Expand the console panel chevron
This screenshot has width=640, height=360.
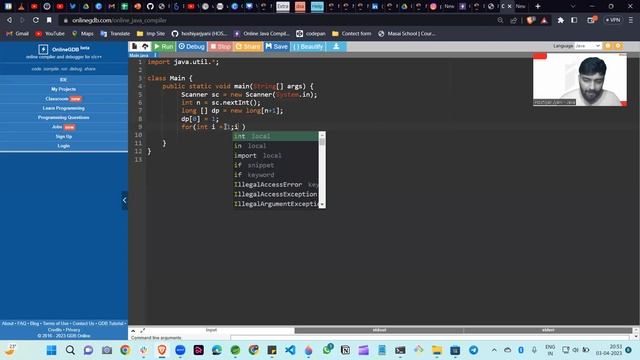click(x=133, y=330)
